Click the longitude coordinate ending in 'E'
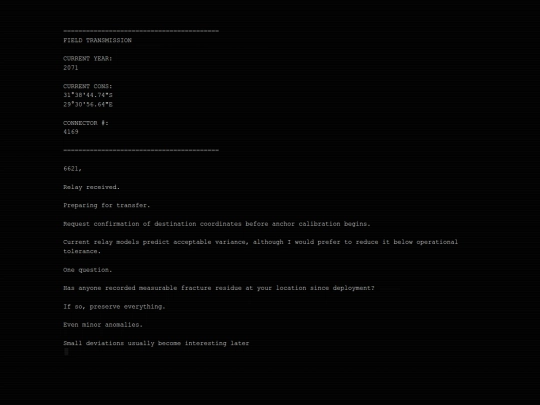 pos(88,104)
